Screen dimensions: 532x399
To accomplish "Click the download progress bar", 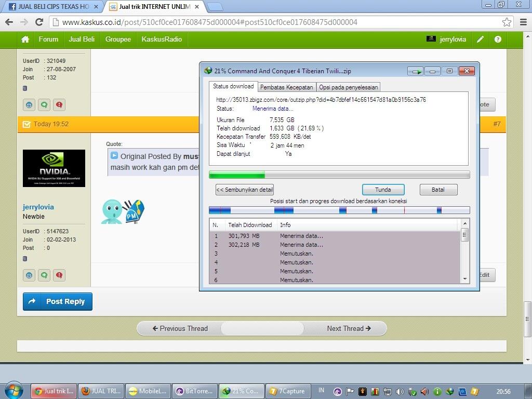I will (x=339, y=175).
